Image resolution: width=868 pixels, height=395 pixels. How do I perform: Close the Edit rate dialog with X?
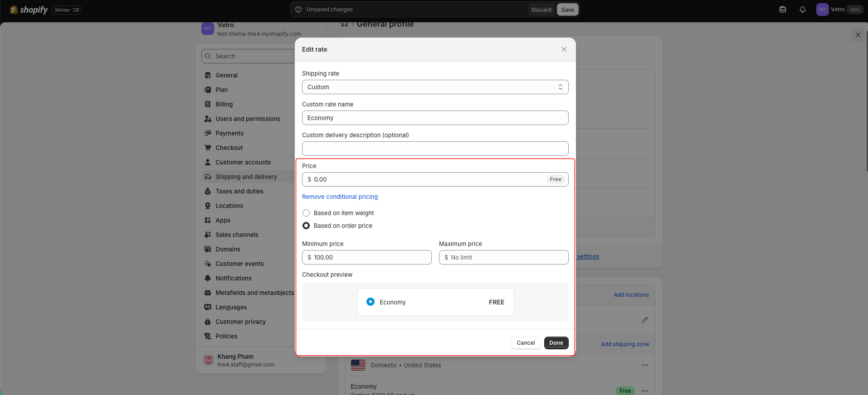pos(564,49)
